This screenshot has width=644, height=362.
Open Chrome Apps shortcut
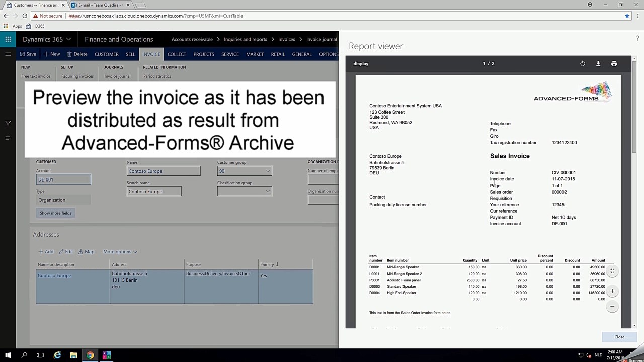click(14, 26)
